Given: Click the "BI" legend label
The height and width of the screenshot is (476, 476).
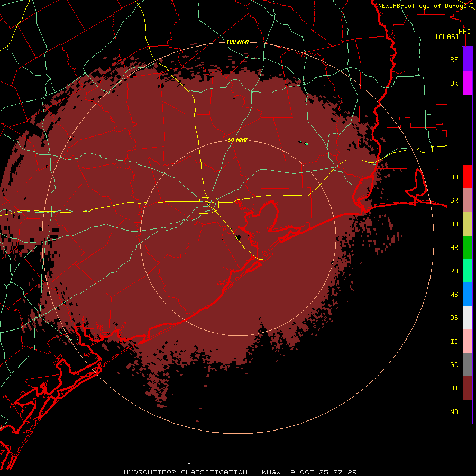Looking at the screenshot, I should (x=454, y=388).
